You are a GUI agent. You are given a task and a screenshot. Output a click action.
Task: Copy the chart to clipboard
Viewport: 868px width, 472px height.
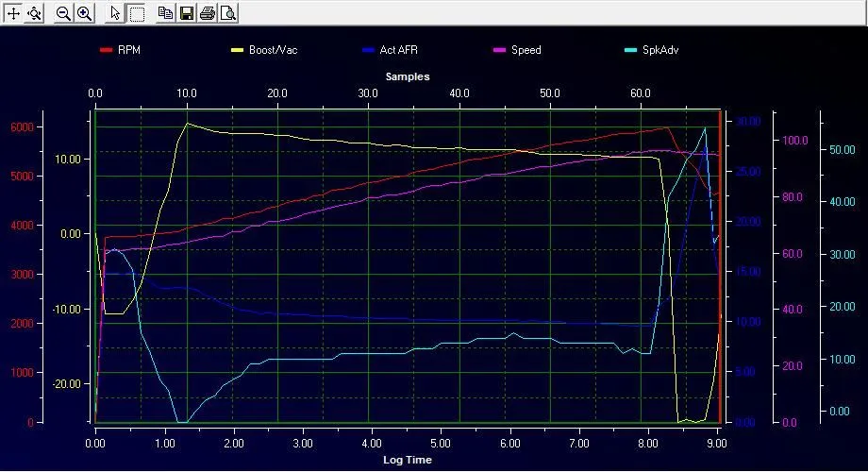[x=165, y=13]
